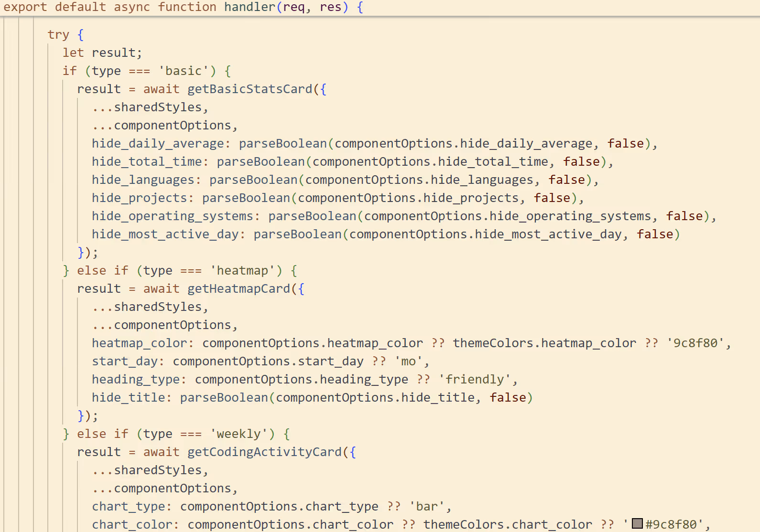The width and height of the screenshot is (760, 532).
Task: Click the 'let result;' declaration
Action: pos(102,53)
